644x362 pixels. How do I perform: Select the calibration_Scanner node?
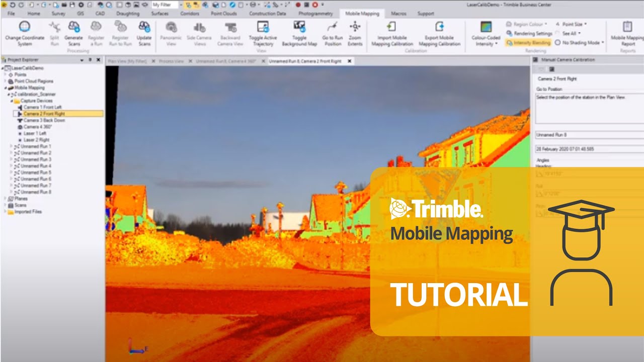tap(36, 94)
